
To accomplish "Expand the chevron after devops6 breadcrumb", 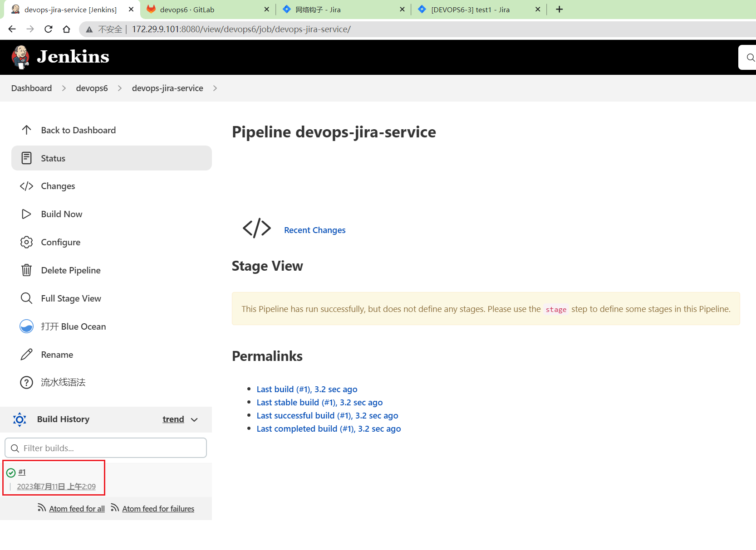I will click(120, 88).
